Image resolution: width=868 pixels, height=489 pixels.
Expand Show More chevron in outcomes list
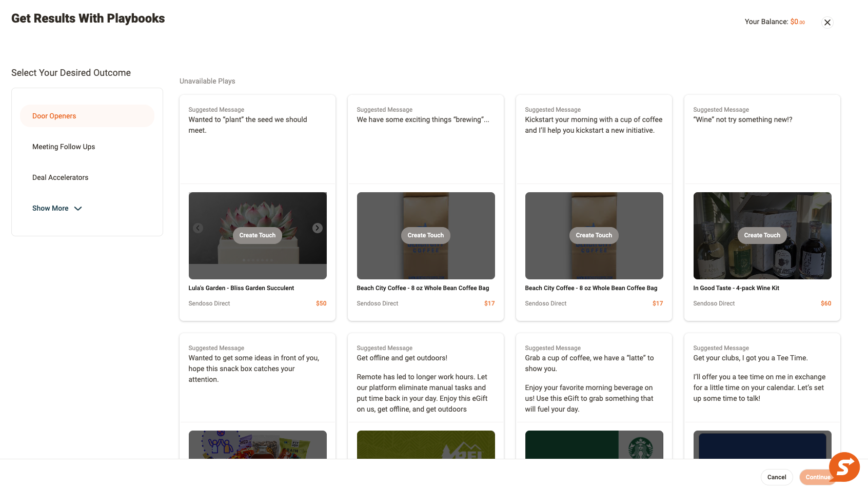(78, 209)
